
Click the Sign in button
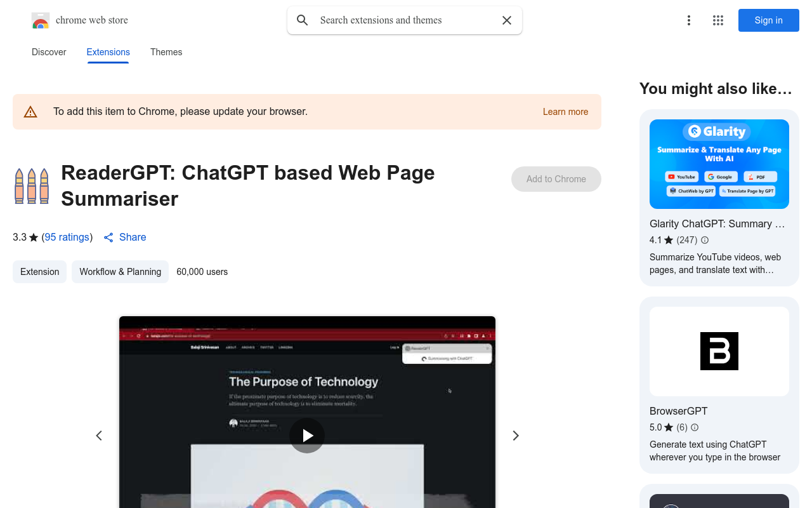click(x=769, y=20)
